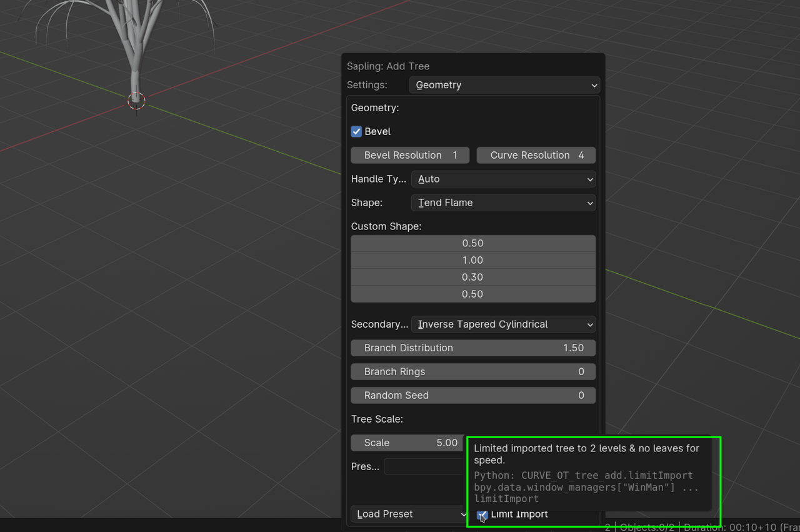Click the Sapling: Add Tree panel title
Image resolution: width=800 pixels, height=532 pixels.
(x=388, y=66)
